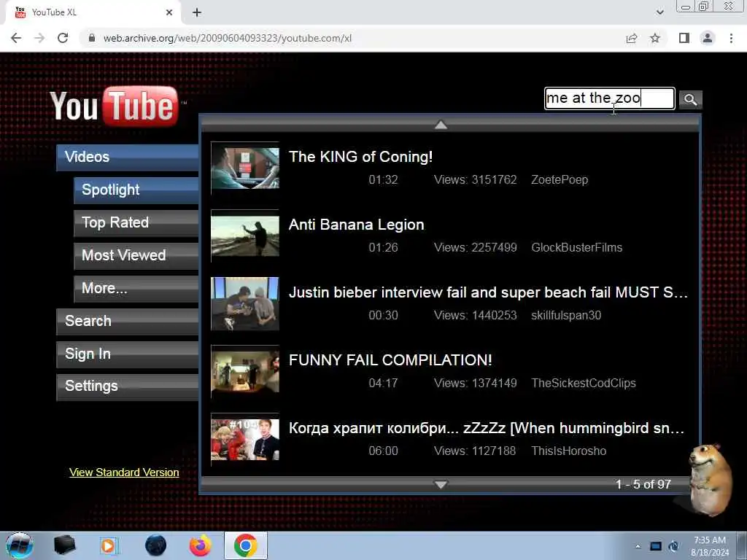Viewport: 747px width, 560px height.
Task: Click the title 'FUNNY FAIL COMPILATION!'
Action: [390, 360]
